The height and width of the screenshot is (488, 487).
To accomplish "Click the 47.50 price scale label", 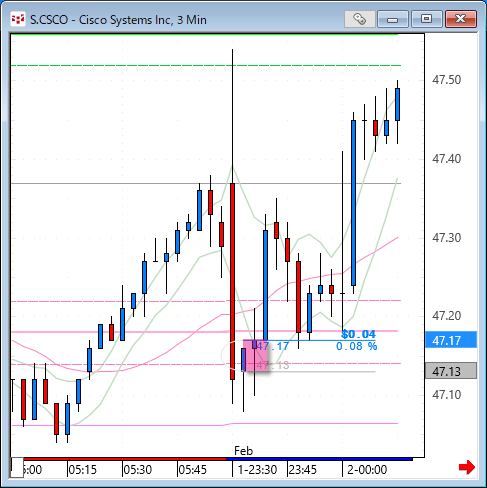I will [x=446, y=80].
